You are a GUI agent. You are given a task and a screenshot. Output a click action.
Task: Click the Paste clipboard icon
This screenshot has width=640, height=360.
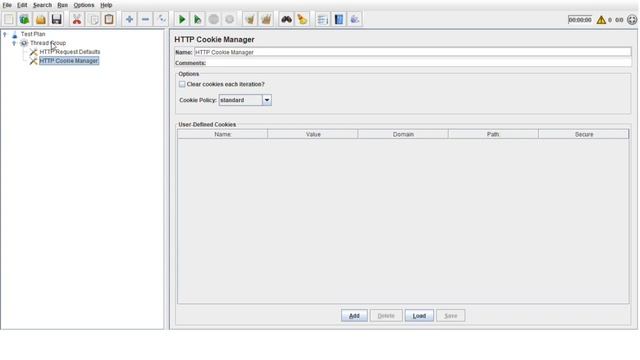[109, 19]
